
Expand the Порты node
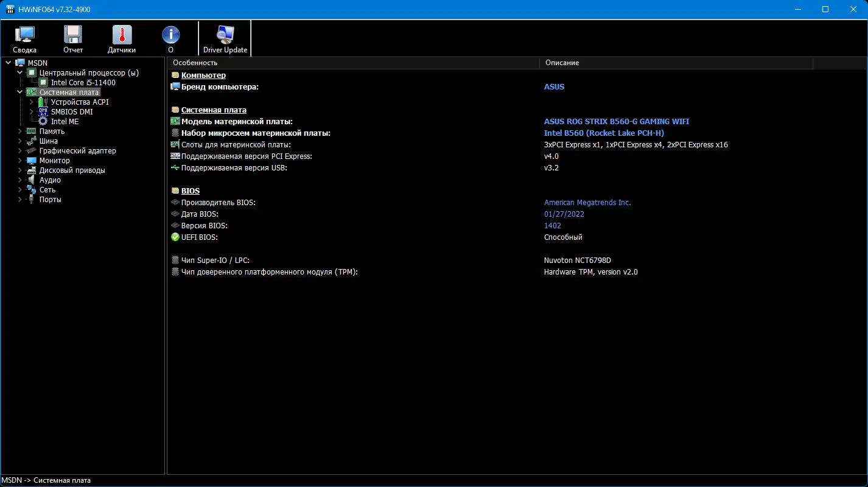(x=19, y=199)
